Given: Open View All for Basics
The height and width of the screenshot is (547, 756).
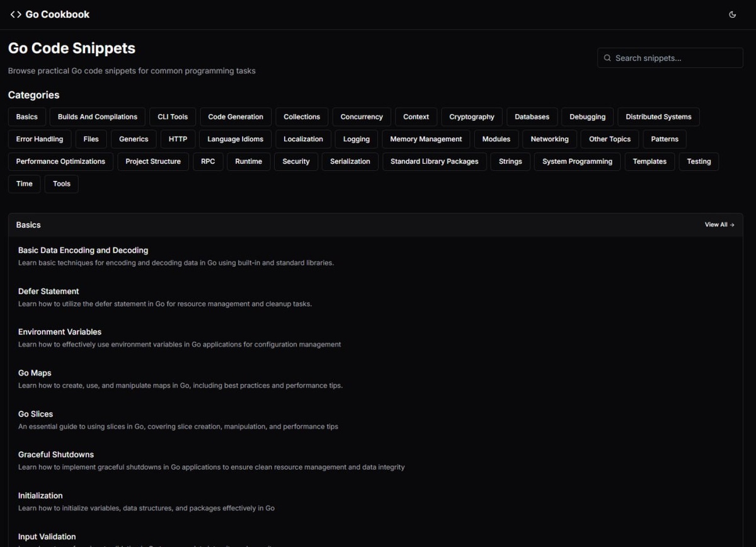Looking at the screenshot, I should (719, 224).
